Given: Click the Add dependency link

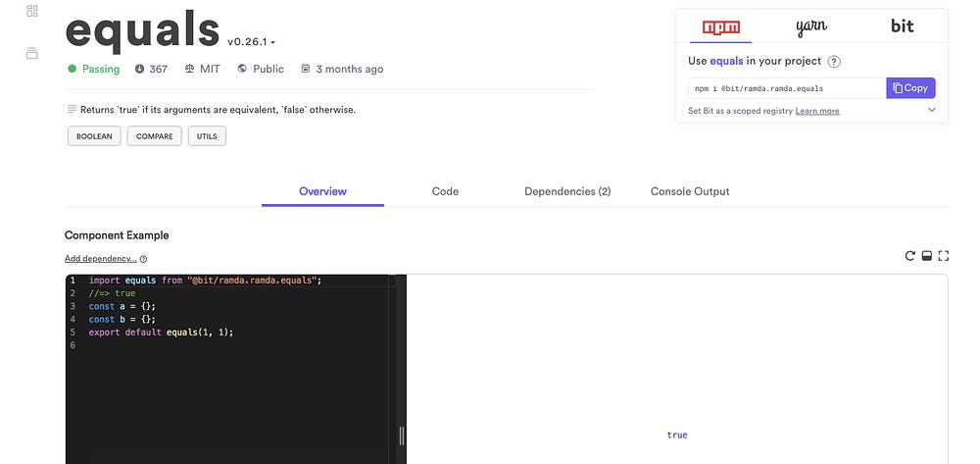Looking at the screenshot, I should point(101,259).
